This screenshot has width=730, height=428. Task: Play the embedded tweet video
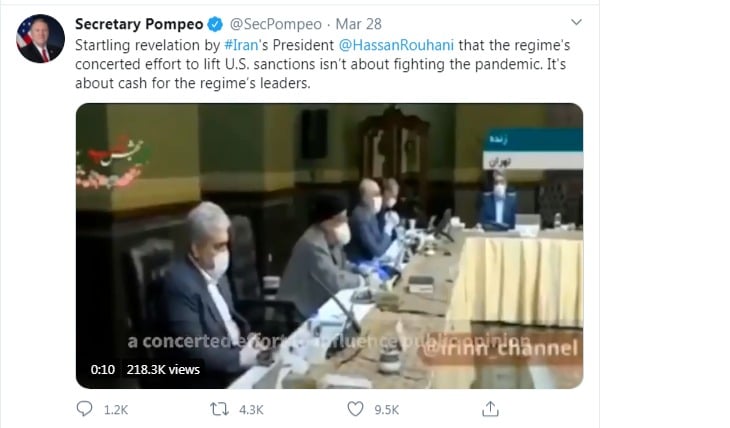click(x=329, y=246)
